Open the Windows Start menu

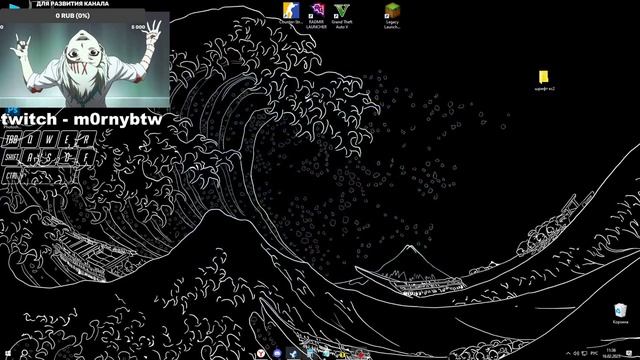pos(8,353)
